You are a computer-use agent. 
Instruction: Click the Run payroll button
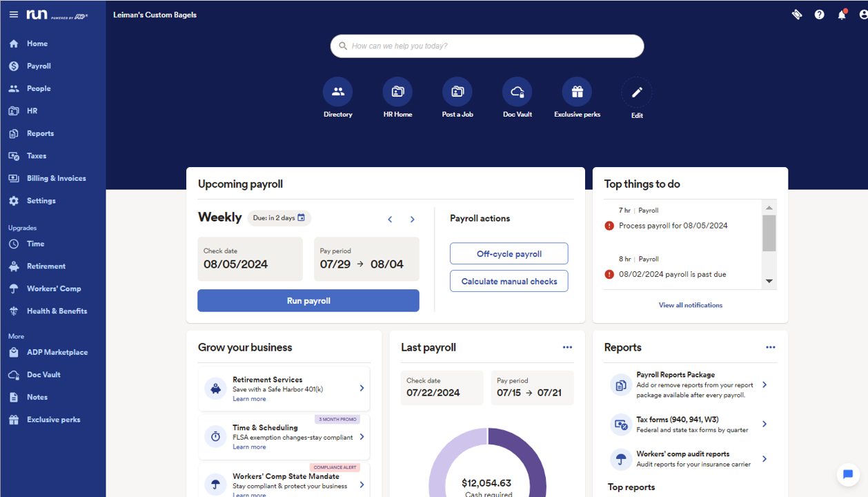click(308, 300)
